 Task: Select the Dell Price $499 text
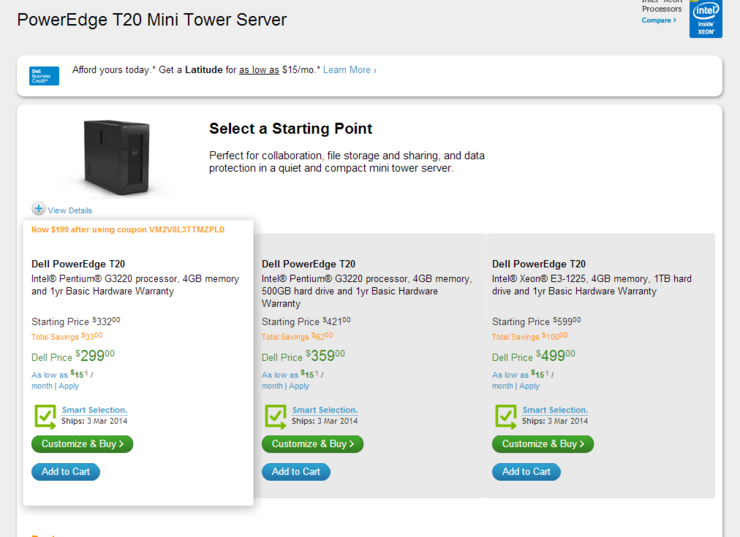pos(534,356)
